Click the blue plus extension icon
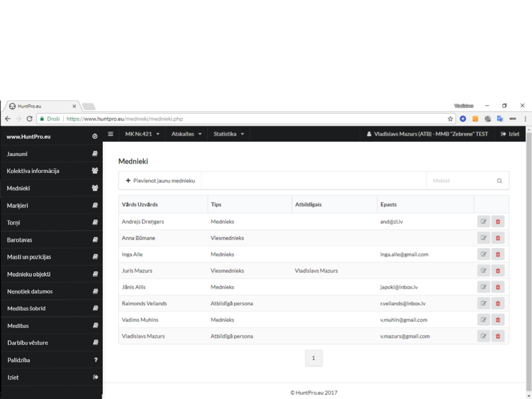 click(463, 119)
